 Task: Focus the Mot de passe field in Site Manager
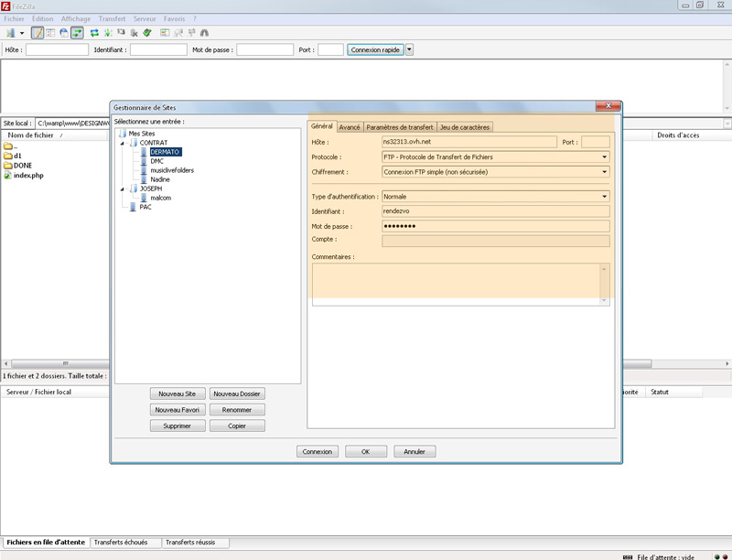pos(496,226)
